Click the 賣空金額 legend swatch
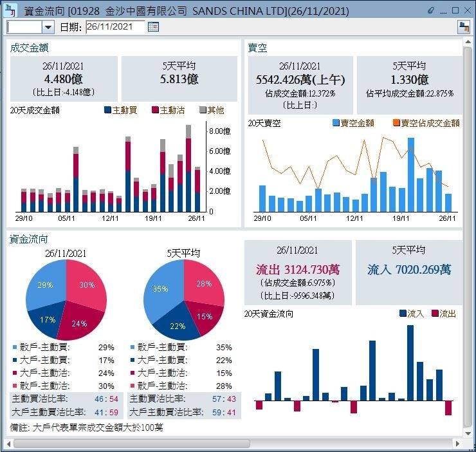This screenshot has height=452, width=476. click(336, 123)
